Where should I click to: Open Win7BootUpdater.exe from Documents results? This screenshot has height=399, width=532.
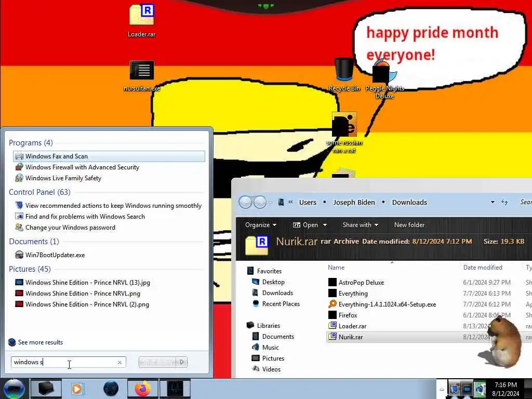click(109, 255)
